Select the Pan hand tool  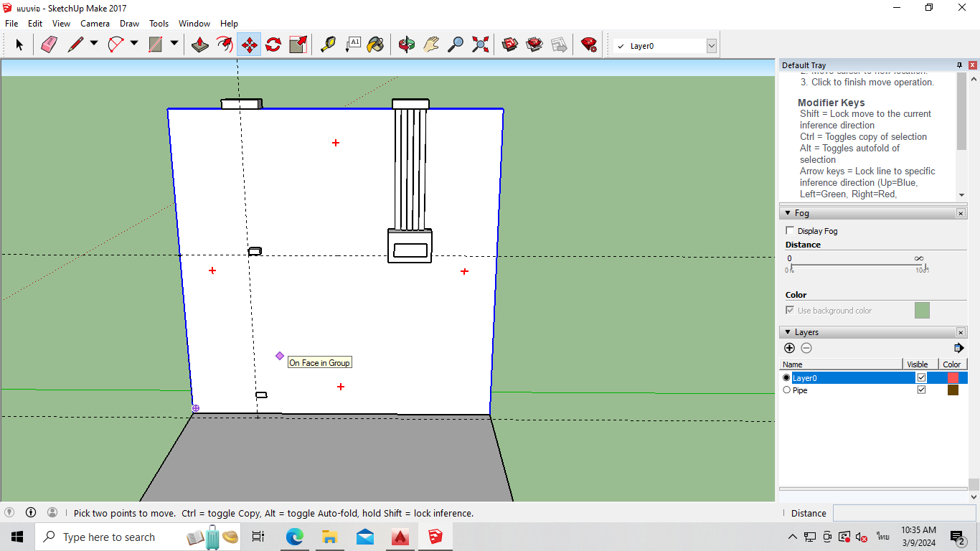(x=431, y=44)
